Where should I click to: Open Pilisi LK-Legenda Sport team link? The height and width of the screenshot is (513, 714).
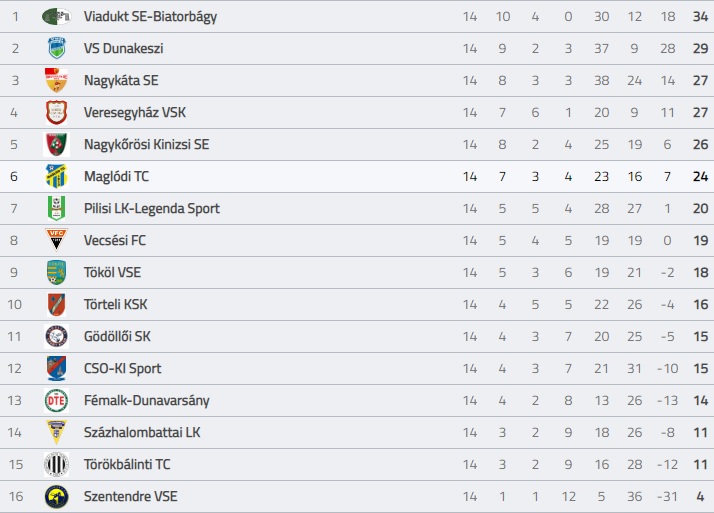(152, 208)
